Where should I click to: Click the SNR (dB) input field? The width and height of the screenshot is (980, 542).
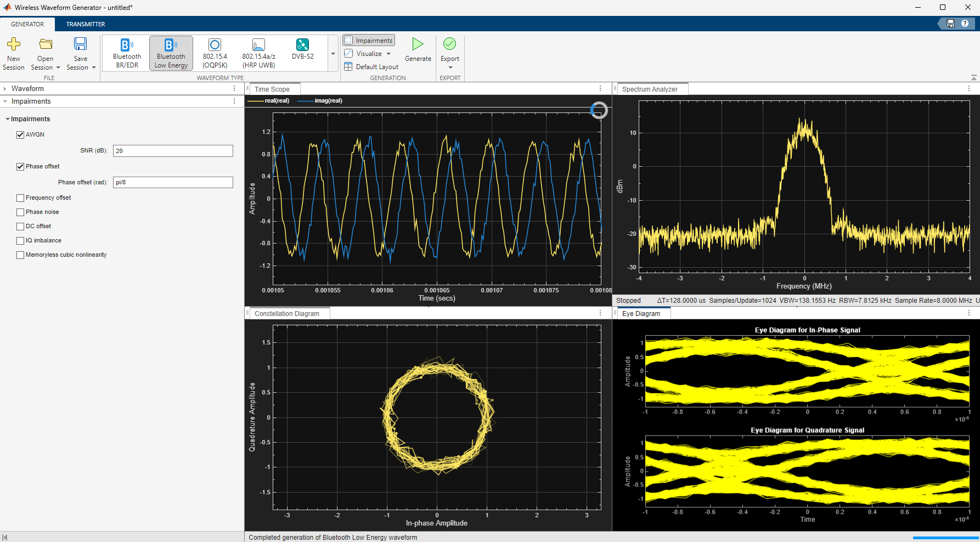(173, 151)
